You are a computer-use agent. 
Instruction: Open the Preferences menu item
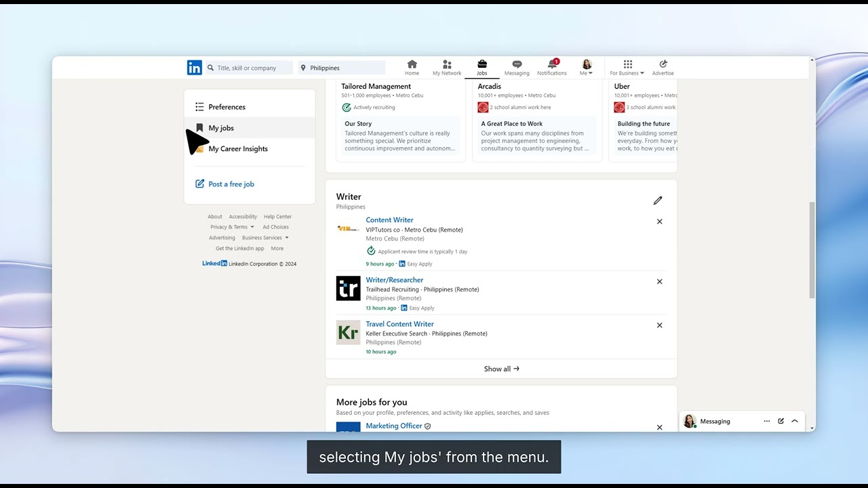coord(250,107)
